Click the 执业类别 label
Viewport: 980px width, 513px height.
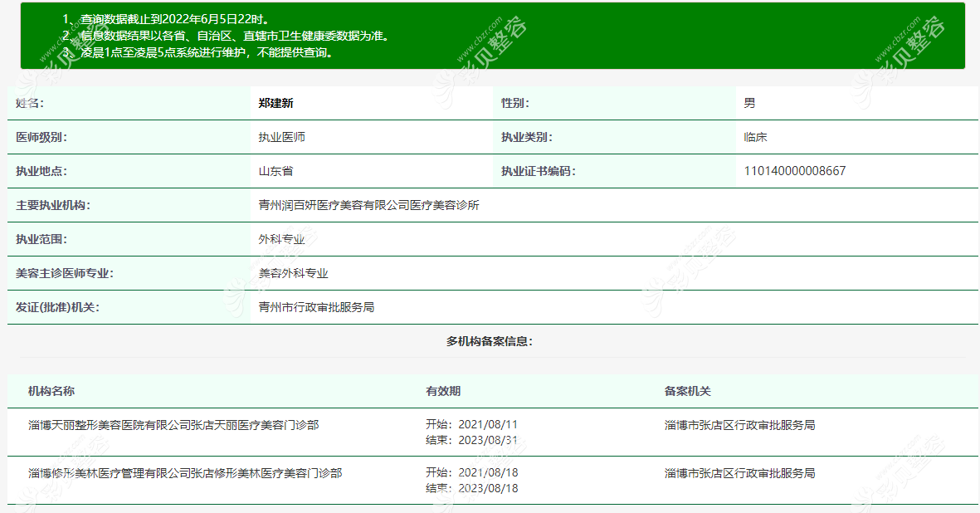tap(527, 138)
